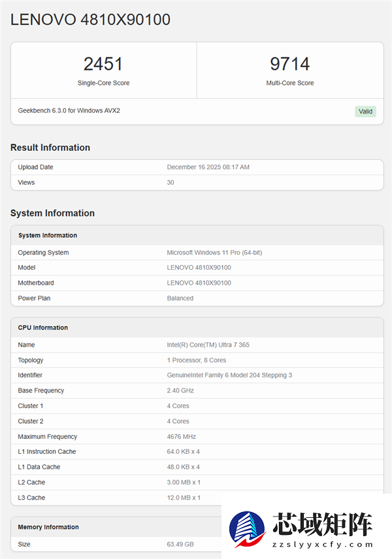Click the Views count of 30
The height and width of the screenshot is (559, 392).
point(171,182)
